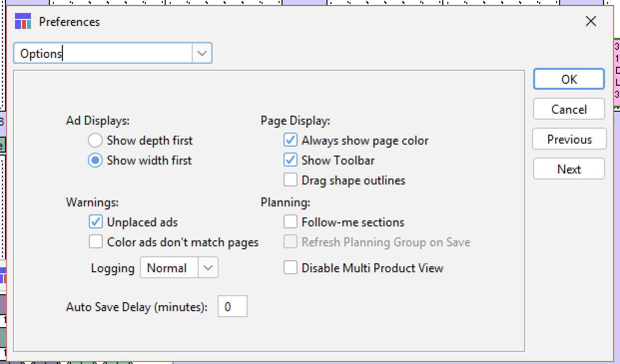Expand the Logging level dropdown
This screenshot has width=620, height=364.
coord(208,268)
